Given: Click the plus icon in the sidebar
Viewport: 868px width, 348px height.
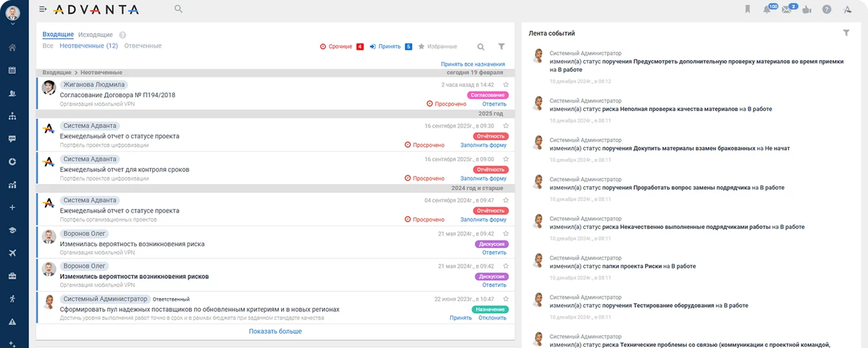Looking at the screenshot, I should click(x=12, y=207).
